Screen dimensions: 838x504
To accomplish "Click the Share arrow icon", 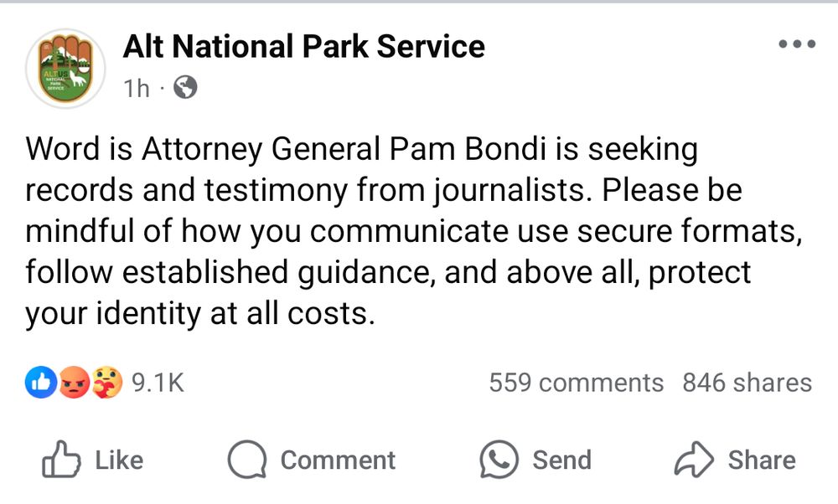I will click(x=692, y=458).
